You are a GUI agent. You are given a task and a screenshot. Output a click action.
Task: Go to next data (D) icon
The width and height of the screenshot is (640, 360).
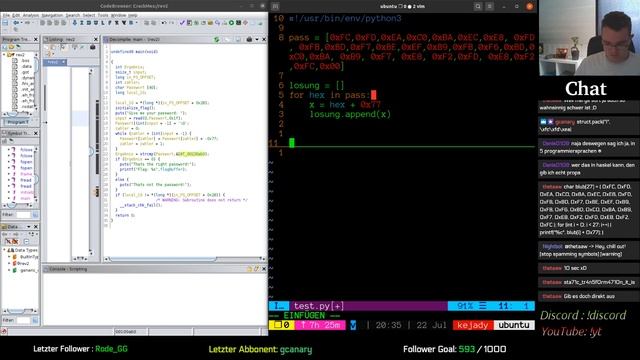(x=89, y=23)
